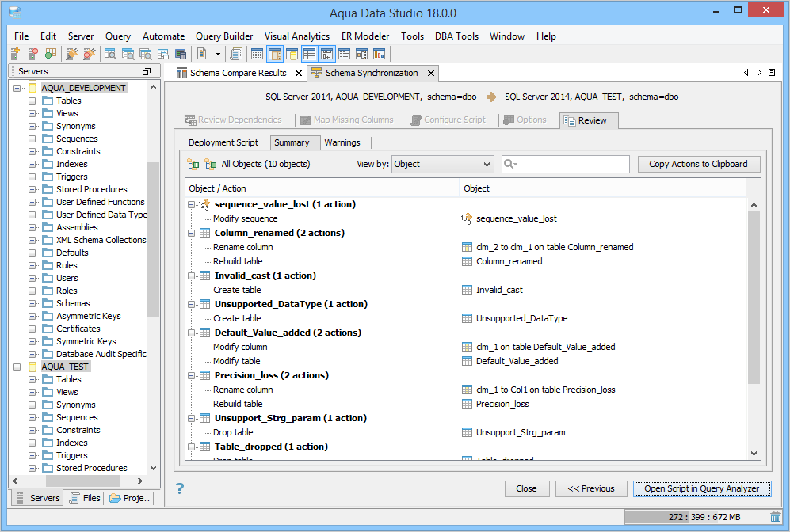Click the blue help question mark icon
This screenshot has width=790, height=532.
(x=180, y=488)
